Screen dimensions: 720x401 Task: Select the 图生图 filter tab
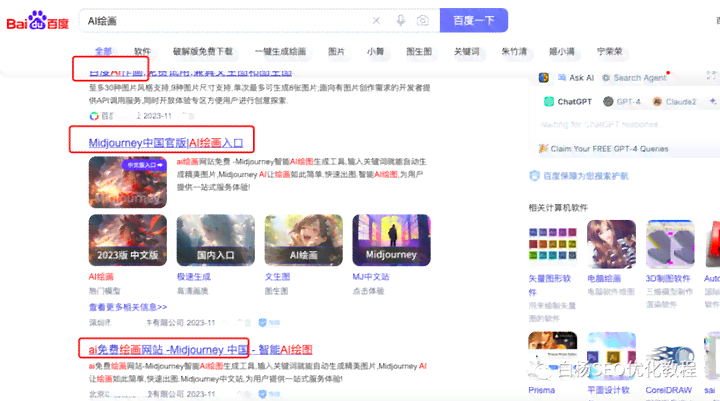419,51
